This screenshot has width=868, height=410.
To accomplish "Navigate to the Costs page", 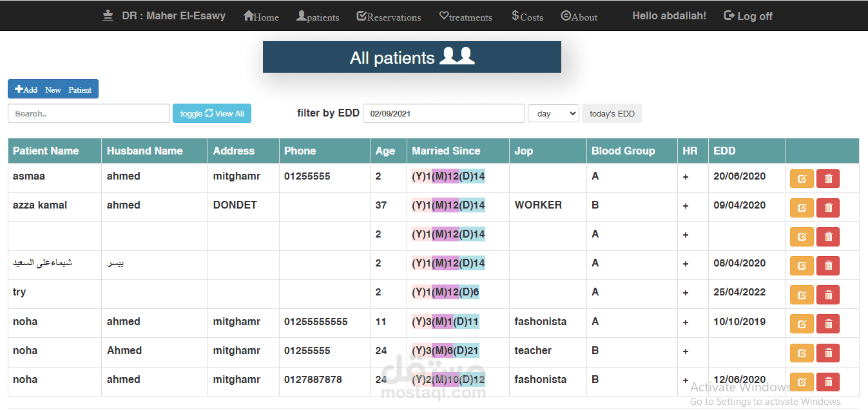I will point(527,17).
